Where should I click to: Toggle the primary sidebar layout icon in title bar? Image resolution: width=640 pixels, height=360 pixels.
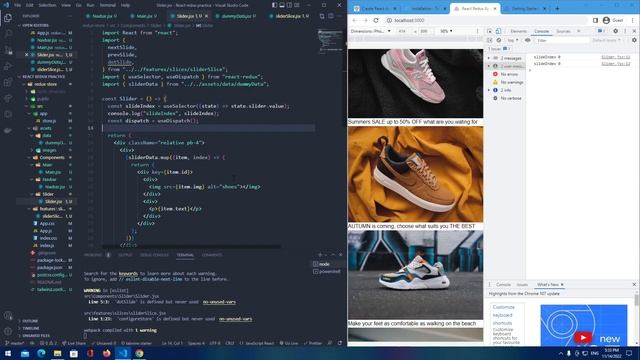(274, 5)
